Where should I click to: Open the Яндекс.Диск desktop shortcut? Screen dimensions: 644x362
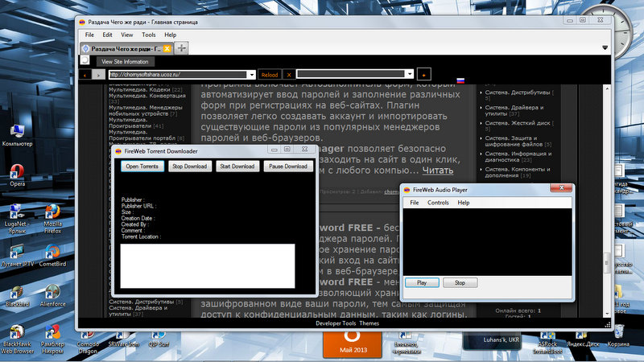click(583, 339)
